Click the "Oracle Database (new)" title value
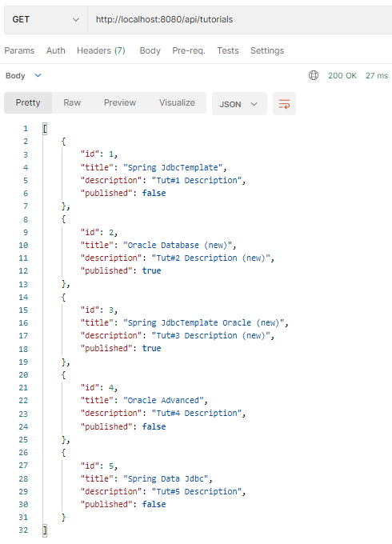This screenshot has width=392, height=544. (x=178, y=246)
